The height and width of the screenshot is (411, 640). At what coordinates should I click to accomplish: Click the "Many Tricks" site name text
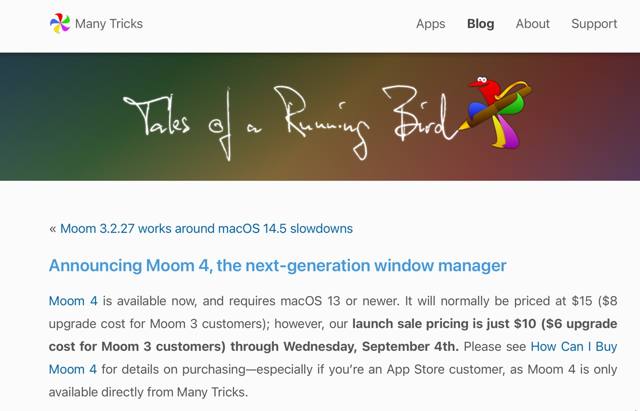pyautogui.click(x=110, y=24)
